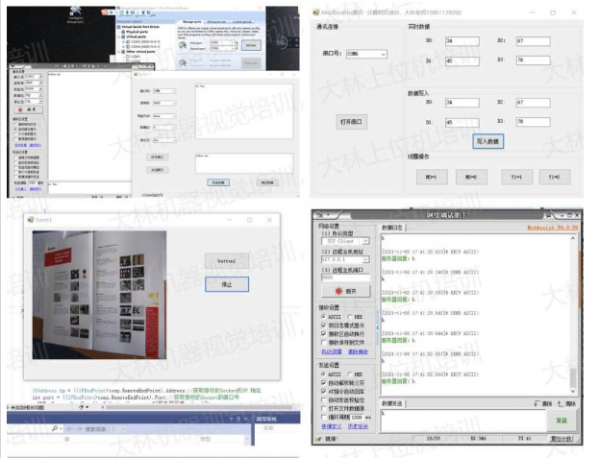This screenshot has height=458, width=600.
Task: Switch to the Custom pinout tab
Action: [x=242, y=22]
